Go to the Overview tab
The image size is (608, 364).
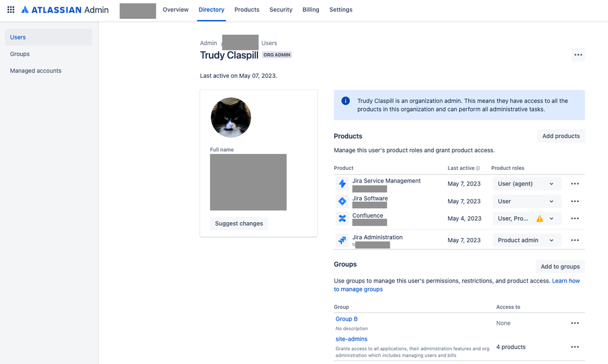coord(175,10)
